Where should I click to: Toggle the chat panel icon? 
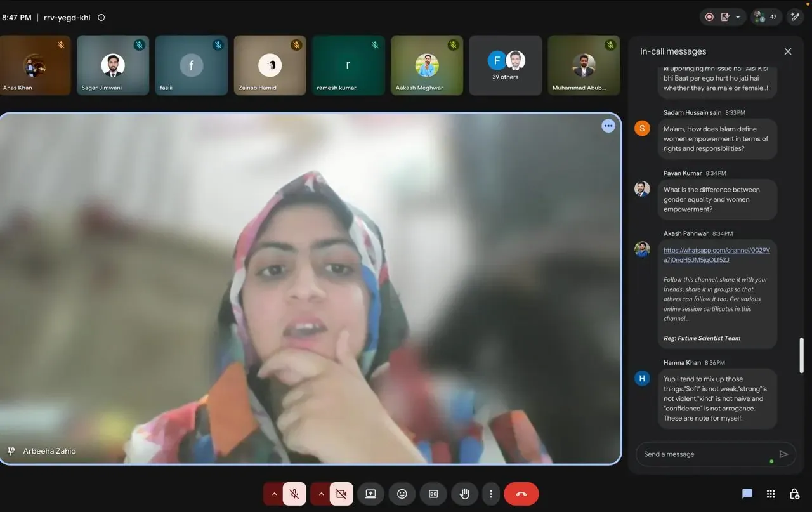[747, 494]
